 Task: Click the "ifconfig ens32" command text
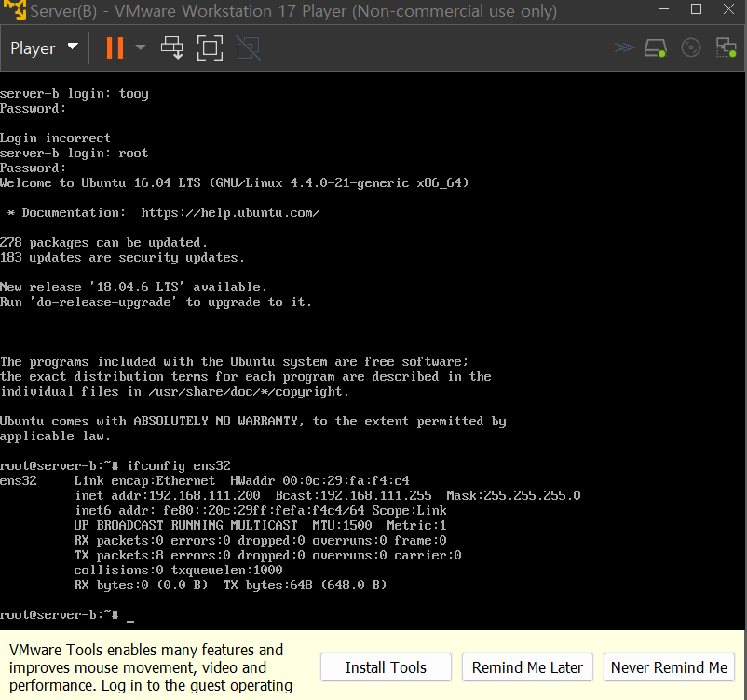point(179,465)
